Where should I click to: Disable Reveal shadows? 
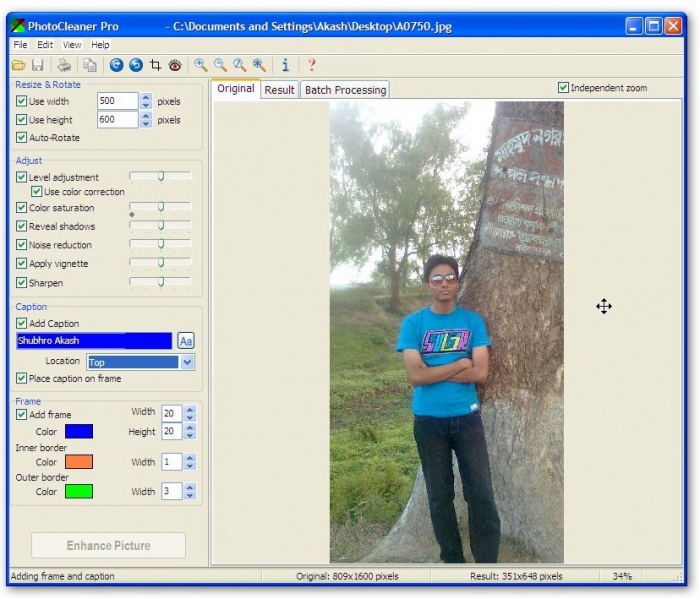pyautogui.click(x=21, y=226)
